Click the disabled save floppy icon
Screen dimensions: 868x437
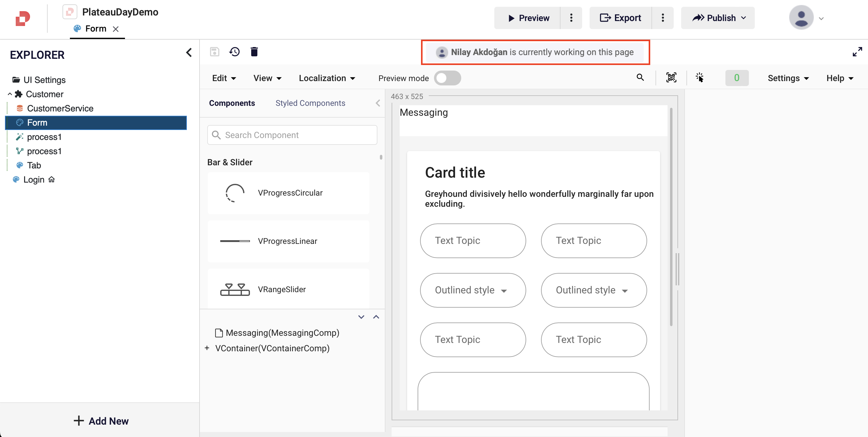pos(215,52)
